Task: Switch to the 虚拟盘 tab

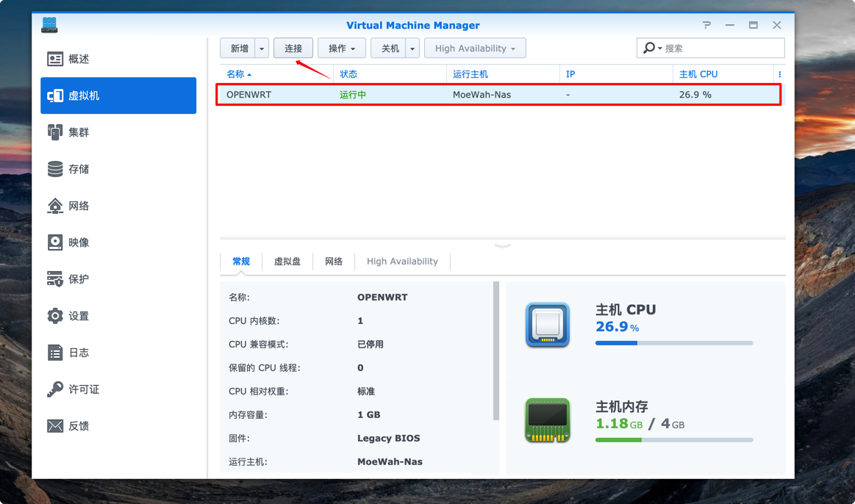Action: (x=287, y=262)
